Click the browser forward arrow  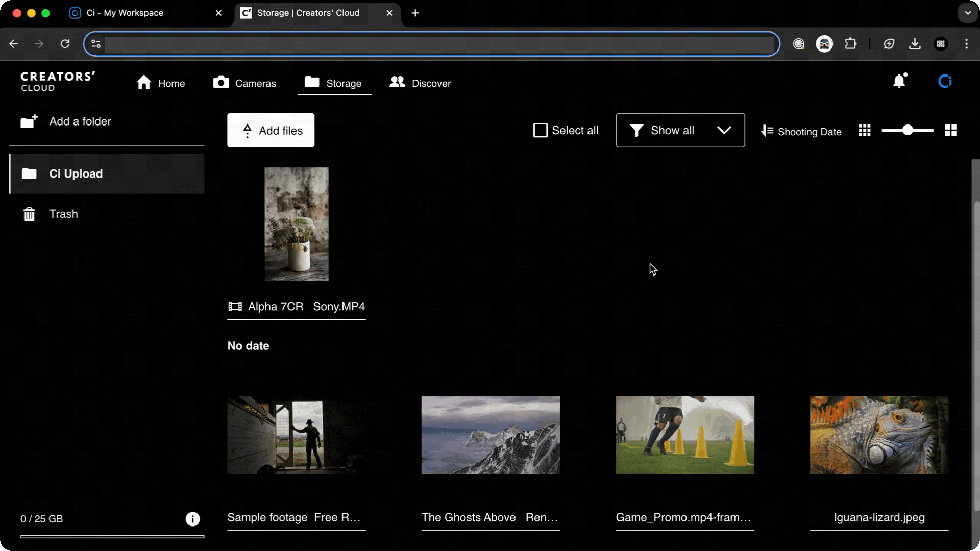pos(39,44)
